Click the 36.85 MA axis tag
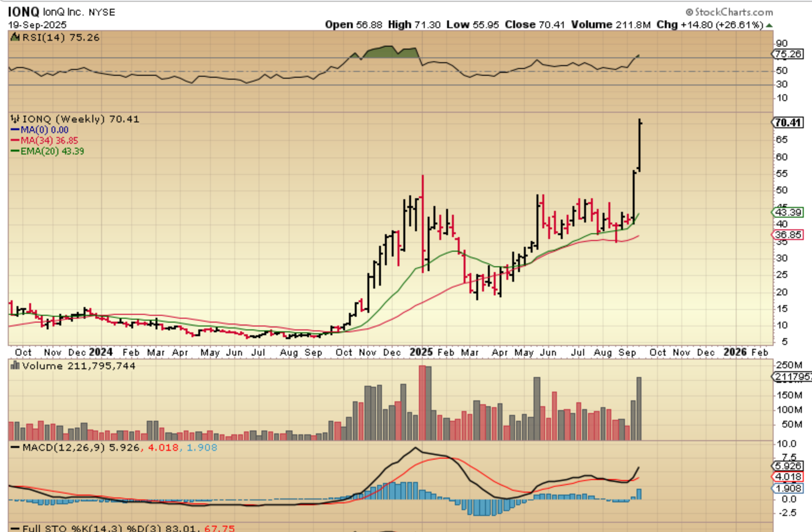This screenshot has height=532, width=812. 788,235
